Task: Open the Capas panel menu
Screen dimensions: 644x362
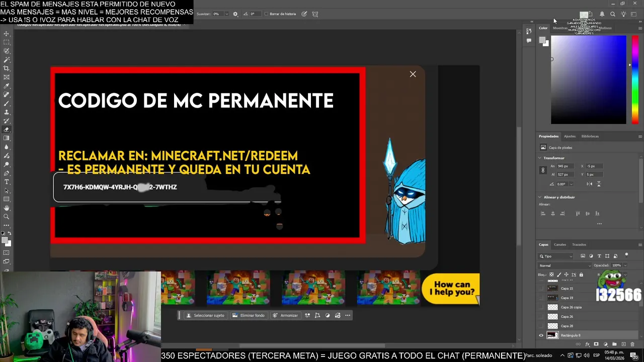Action: click(640, 245)
